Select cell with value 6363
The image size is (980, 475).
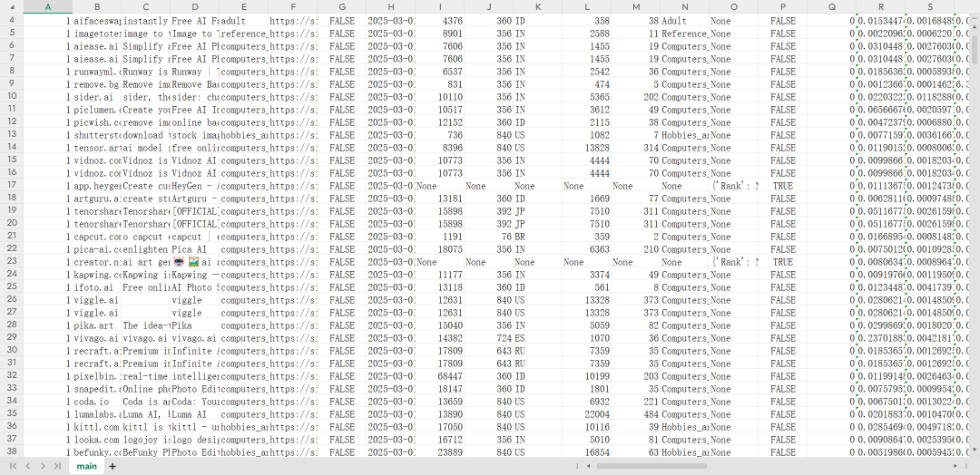tap(587, 249)
